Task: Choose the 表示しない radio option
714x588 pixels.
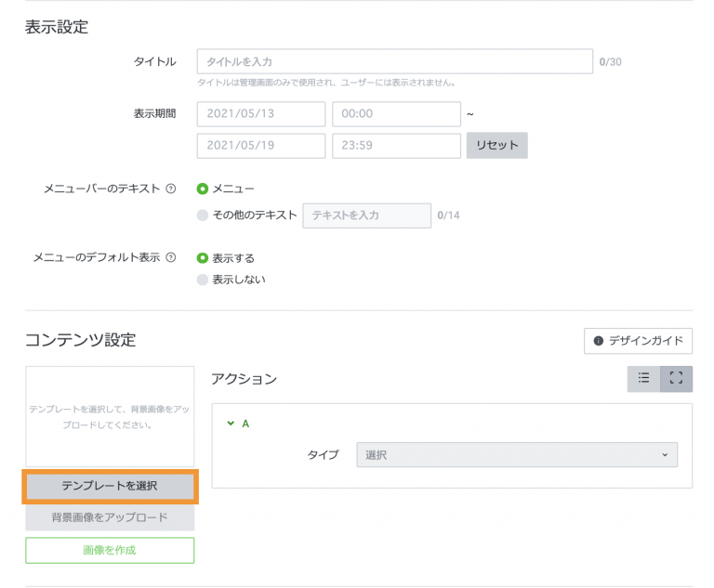Action: [x=203, y=280]
